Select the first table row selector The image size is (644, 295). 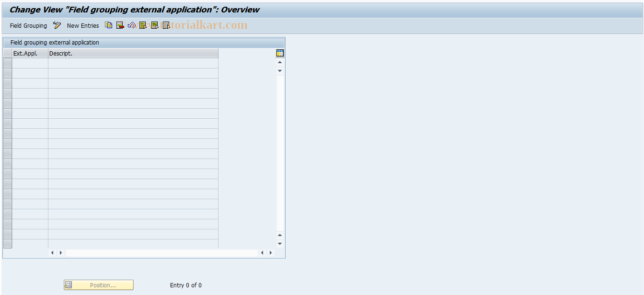8,63
